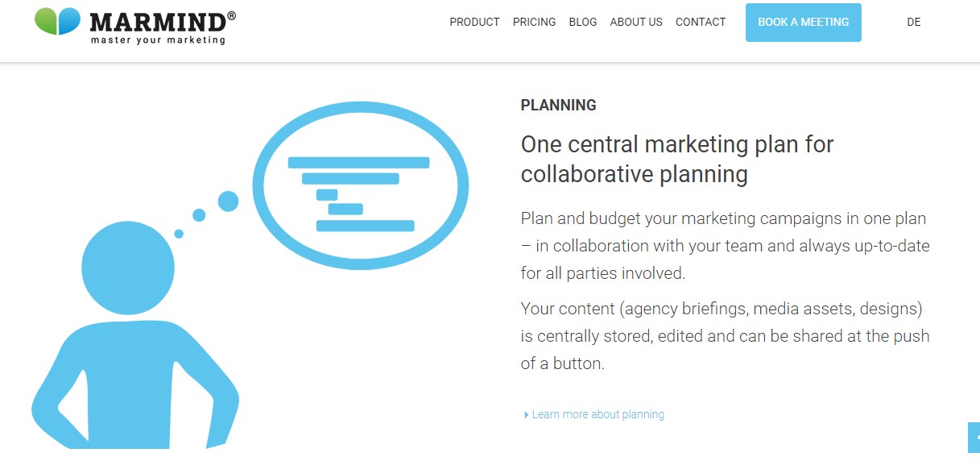Open the BLOG navigation link
Screen dimensions: 980x461
pos(583,23)
